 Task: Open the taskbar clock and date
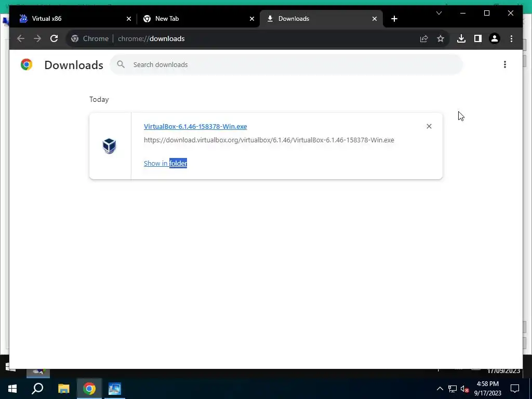[487, 389]
